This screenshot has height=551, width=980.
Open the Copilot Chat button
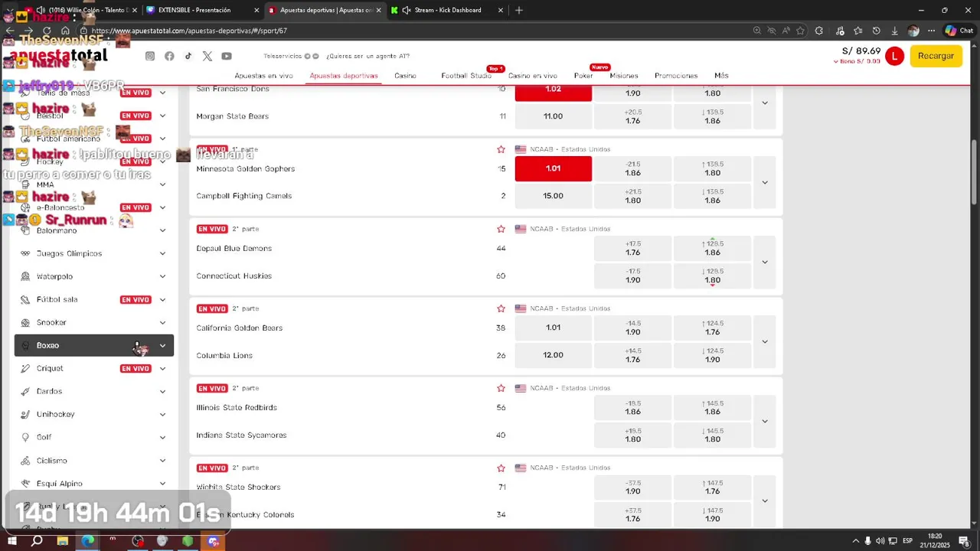[x=959, y=31]
